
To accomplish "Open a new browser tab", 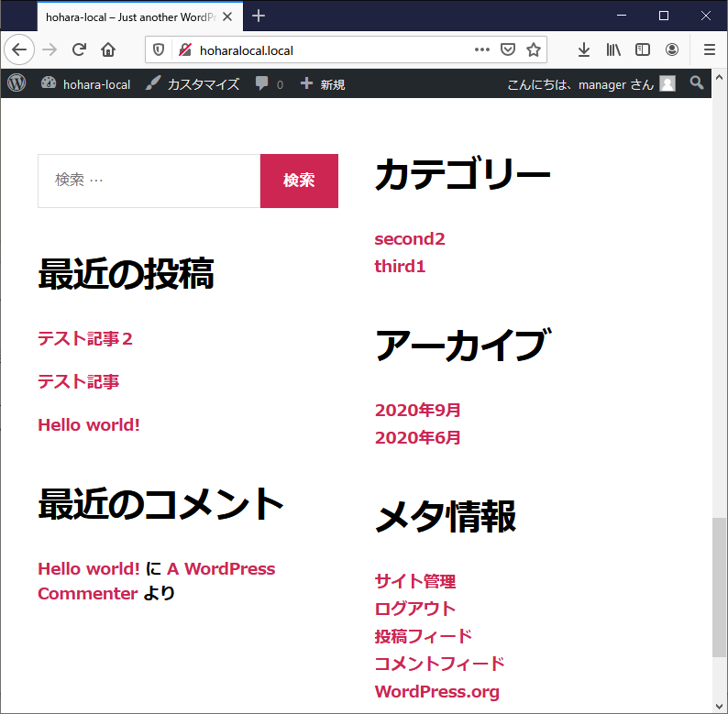I will [x=259, y=16].
